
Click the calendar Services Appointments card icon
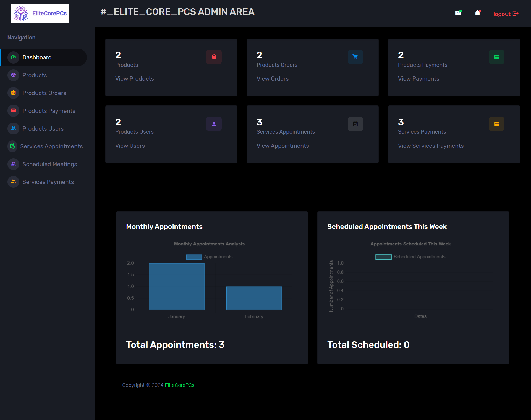355,124
